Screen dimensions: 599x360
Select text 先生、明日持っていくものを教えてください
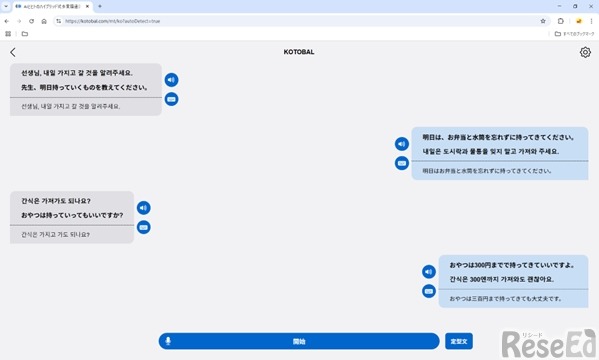[84, 88]
